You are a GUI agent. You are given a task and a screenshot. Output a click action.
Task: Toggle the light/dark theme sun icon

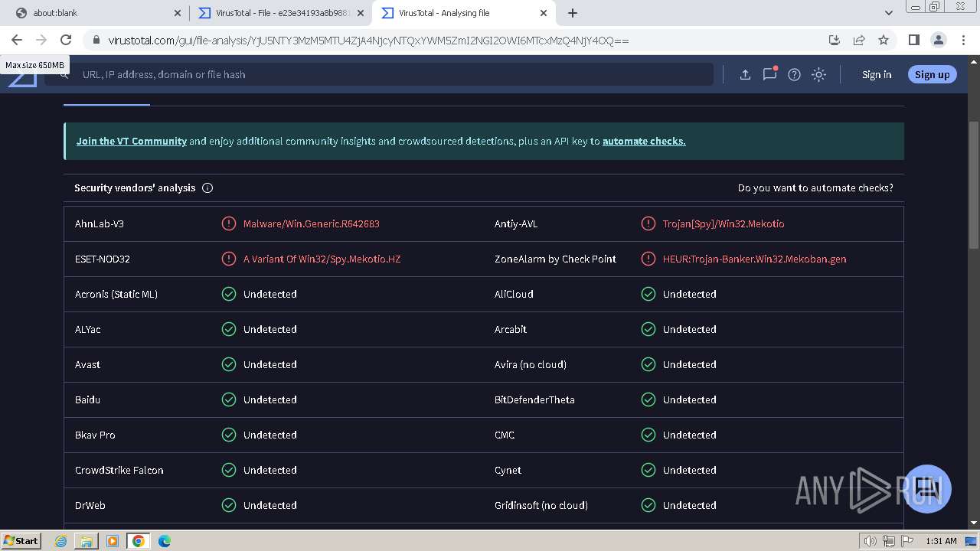click(x=818, y=74)
